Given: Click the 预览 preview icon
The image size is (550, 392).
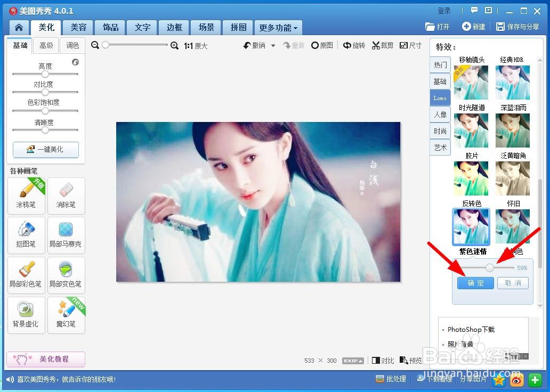Looking at the screenshot, I should click(x=411, y=361).
